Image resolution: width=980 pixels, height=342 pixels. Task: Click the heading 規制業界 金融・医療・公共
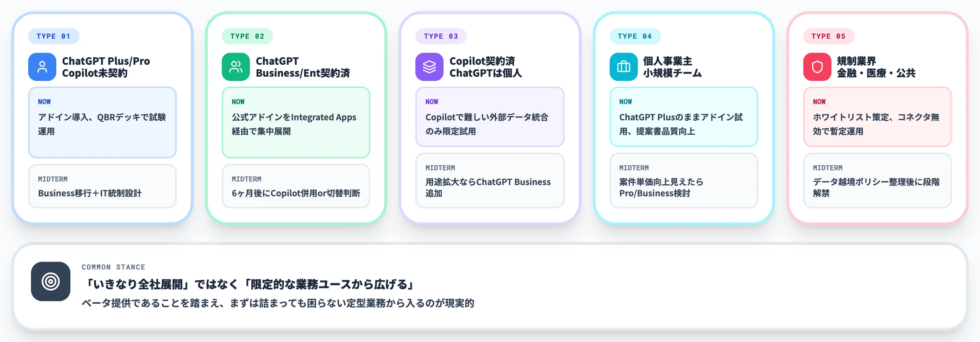pos(876,67)
